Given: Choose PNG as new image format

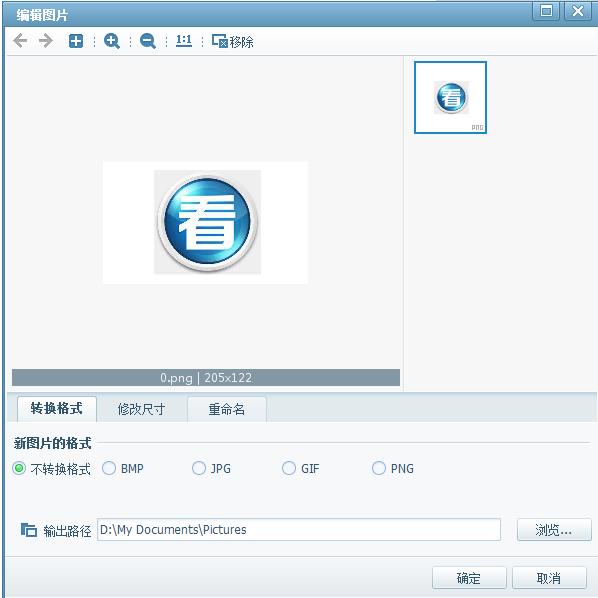Looking at the screenshot, I should (x=393, y=468).
